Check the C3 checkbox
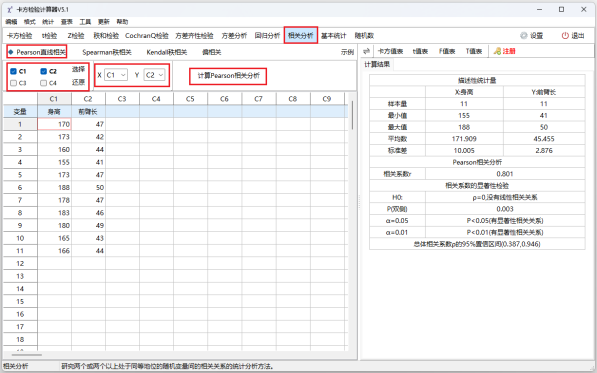The width and height of the screenshot is (597, 373). 13,83
